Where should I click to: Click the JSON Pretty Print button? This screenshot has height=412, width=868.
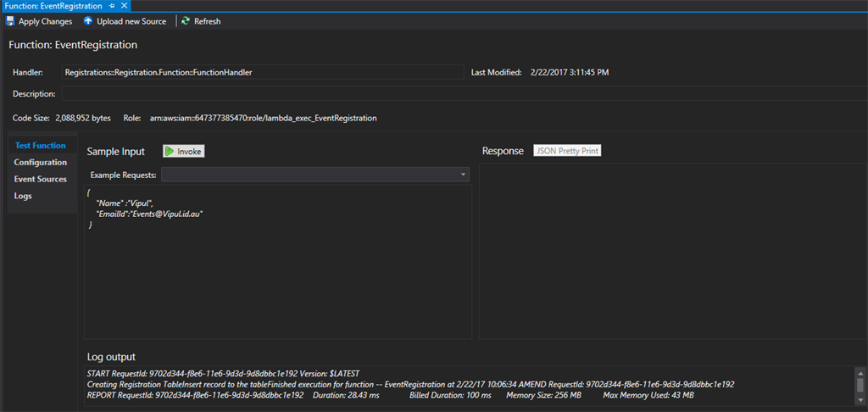pos(567,151)
